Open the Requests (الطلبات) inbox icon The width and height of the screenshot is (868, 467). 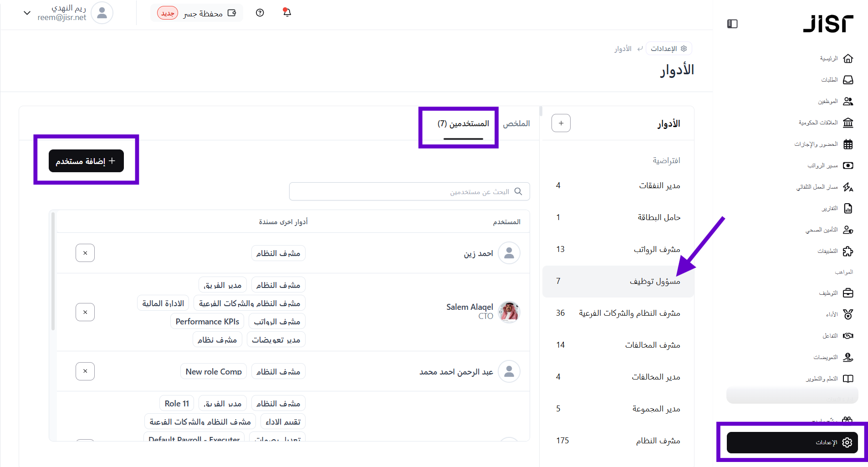coord(848,80)
